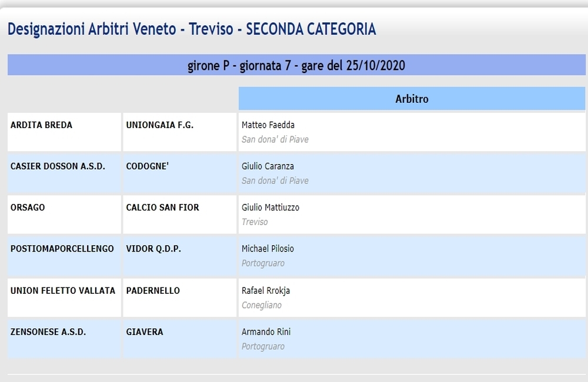Click the Conegliano section label
The height and width of the screenshot is (382, 588).
click(262, 305)
